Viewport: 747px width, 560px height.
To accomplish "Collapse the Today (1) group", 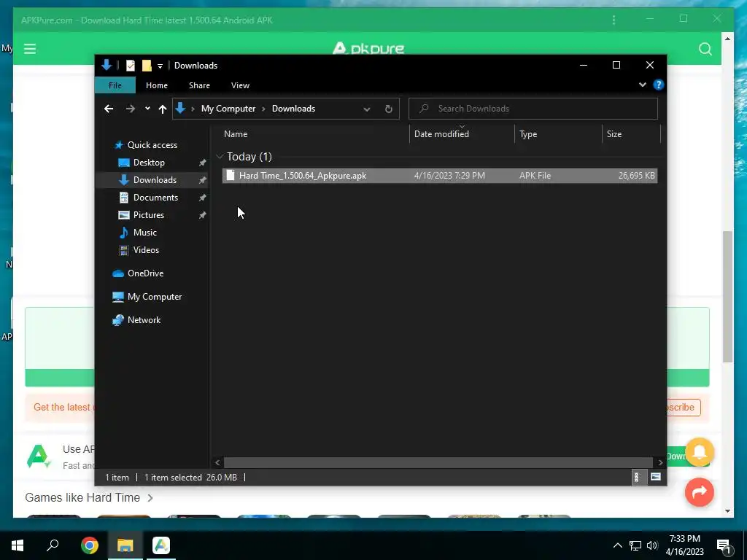I will [220, 157].
